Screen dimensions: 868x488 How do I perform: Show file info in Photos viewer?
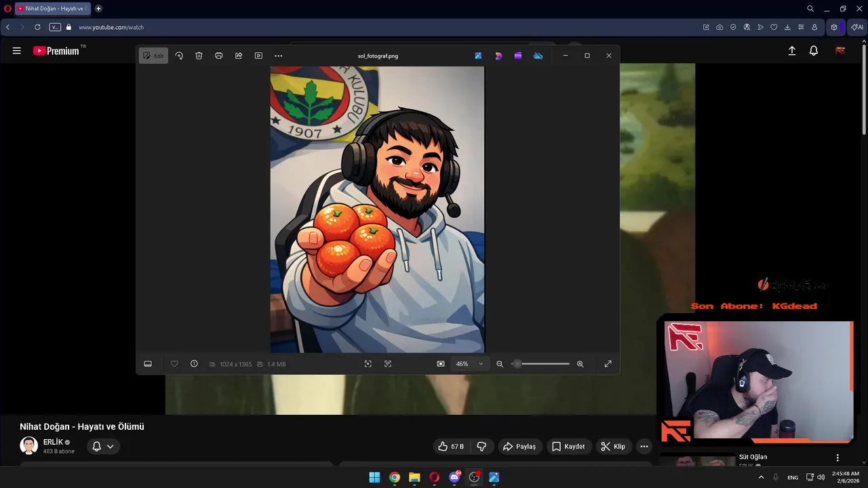tap(194, 364)
